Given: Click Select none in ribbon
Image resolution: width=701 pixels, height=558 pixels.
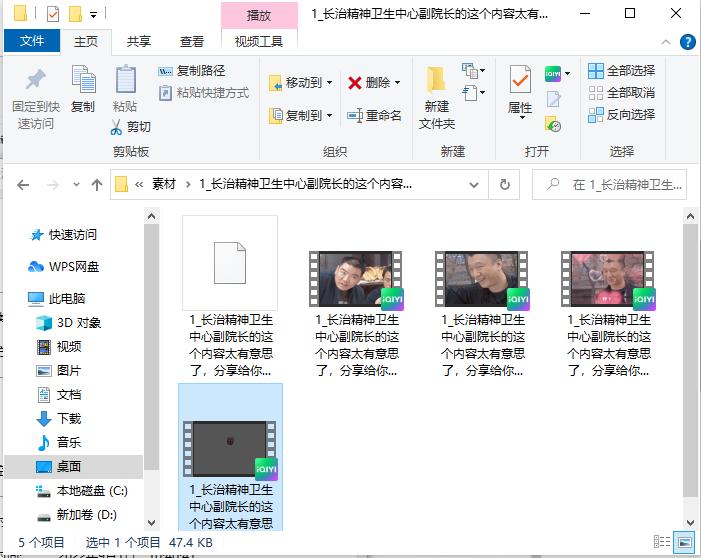Looking at the screenshot, I should [x=621, y=93].
